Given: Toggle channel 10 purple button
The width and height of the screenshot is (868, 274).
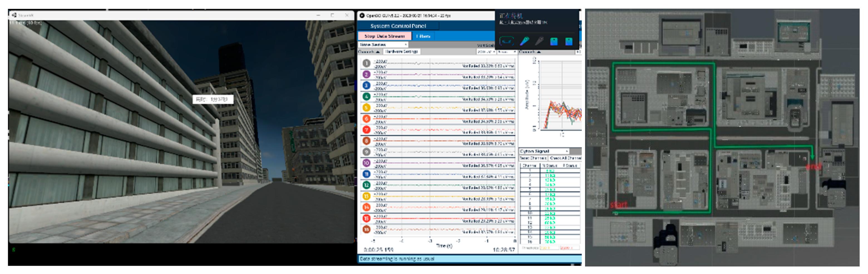Looking at the screenshot, I should coord(366,163).
